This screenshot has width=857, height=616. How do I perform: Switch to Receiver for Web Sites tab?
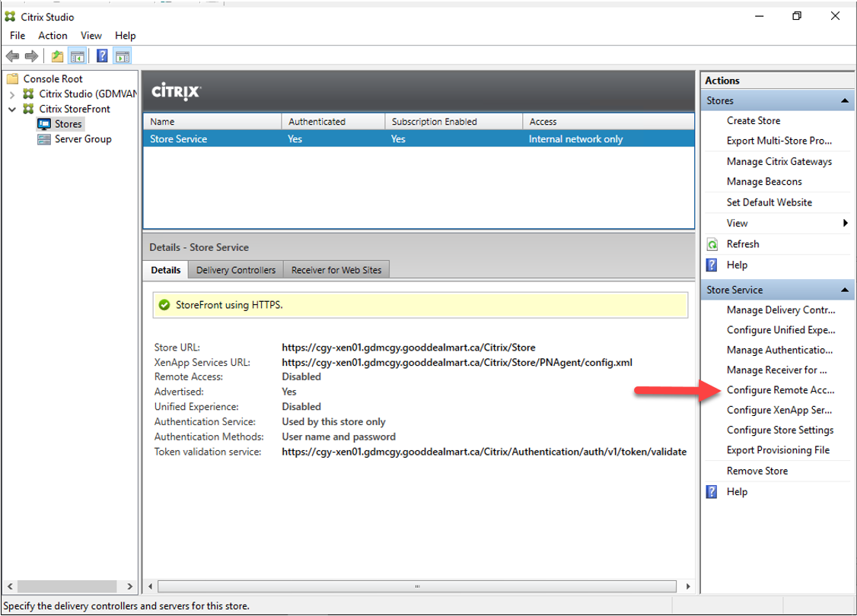point(336,270)
